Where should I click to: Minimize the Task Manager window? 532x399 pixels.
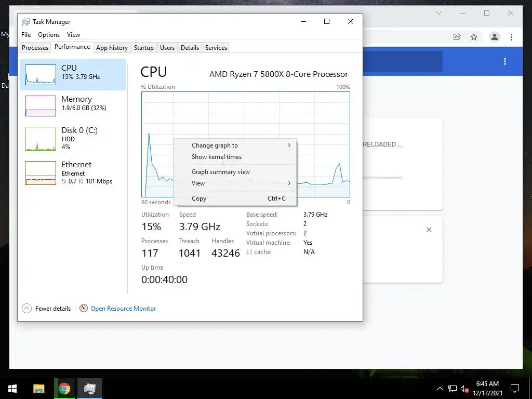303,21
